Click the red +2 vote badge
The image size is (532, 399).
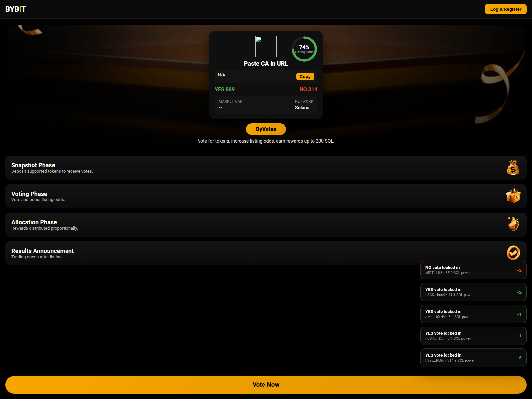[x=519, y=270]
